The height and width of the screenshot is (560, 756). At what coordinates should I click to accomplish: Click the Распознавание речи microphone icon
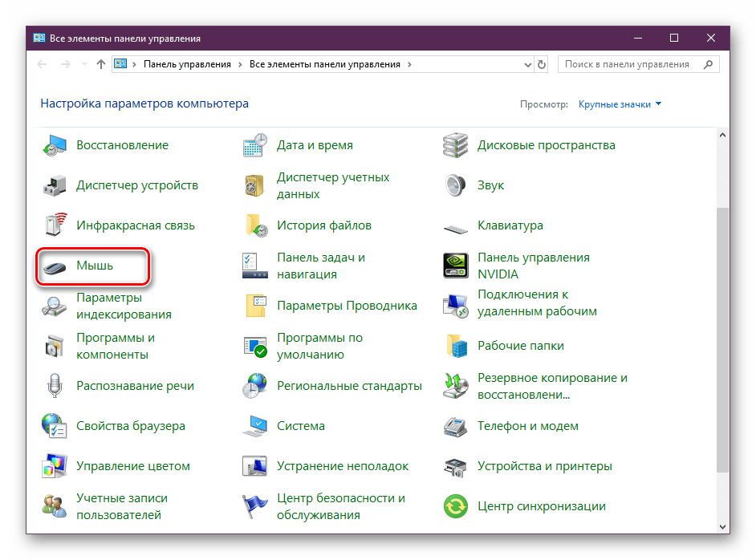click(55, 386)
